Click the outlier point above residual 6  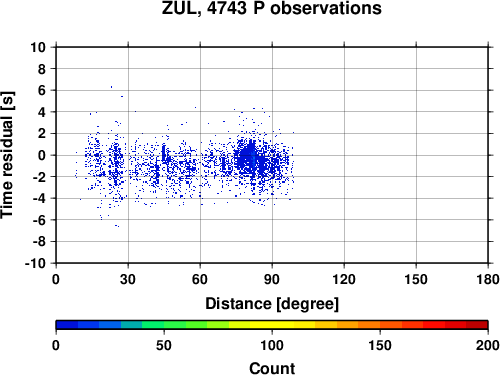point(111,87)
